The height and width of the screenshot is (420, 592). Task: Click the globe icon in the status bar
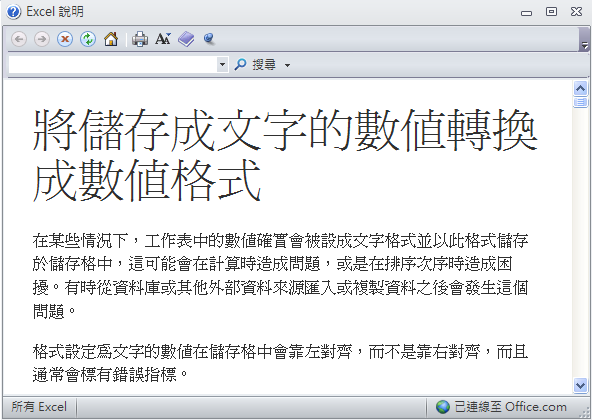click(442, 407)
